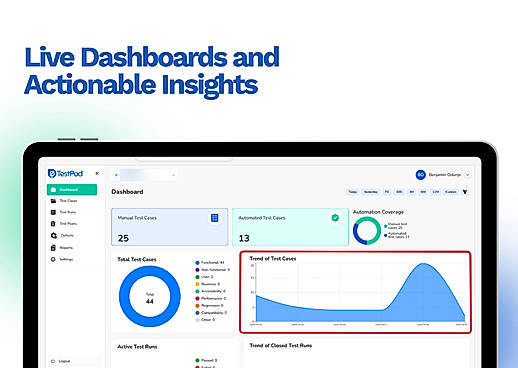Click the Manual Test Cases grid icon

[x=215, y=218]
